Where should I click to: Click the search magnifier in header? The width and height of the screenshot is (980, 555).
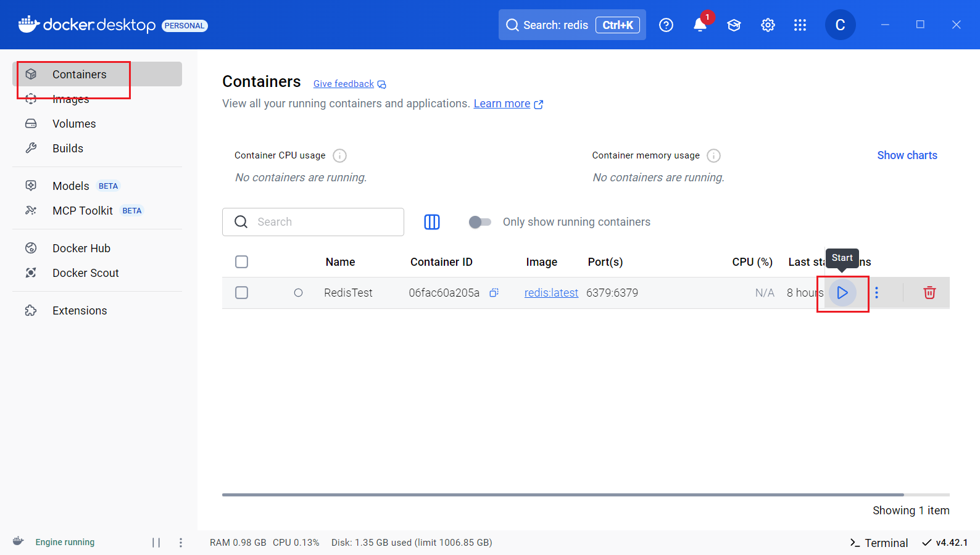(512, 25)
